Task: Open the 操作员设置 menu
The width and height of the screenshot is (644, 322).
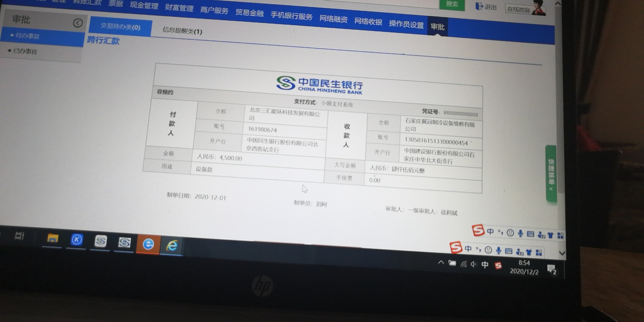Action: [406, 24]
